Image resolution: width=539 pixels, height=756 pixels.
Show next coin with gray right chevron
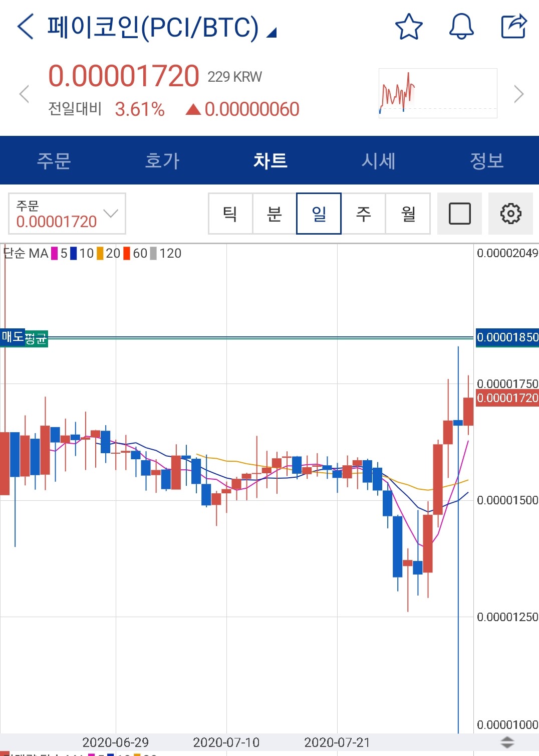coord(519,94)
